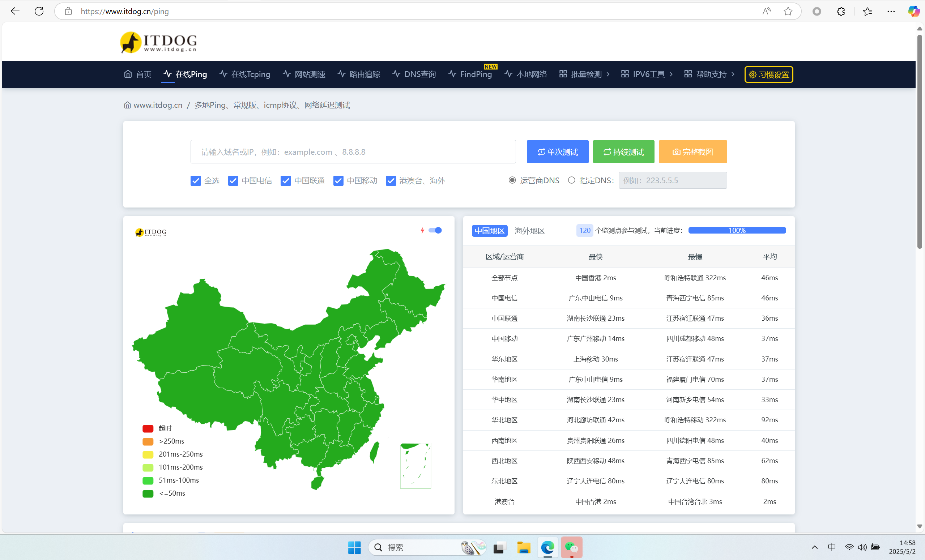Toggle the blue switch above the map
925x560 pixels.
(435, 230)
